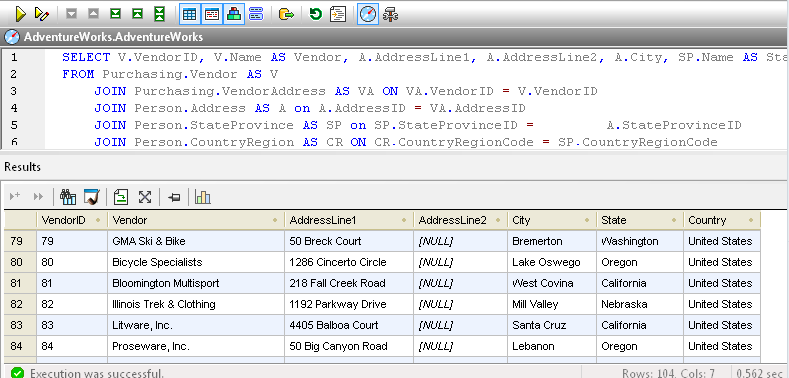Toggle the pin results icon
This screenshot has height=378, width=789.
[x=174, y=197]
